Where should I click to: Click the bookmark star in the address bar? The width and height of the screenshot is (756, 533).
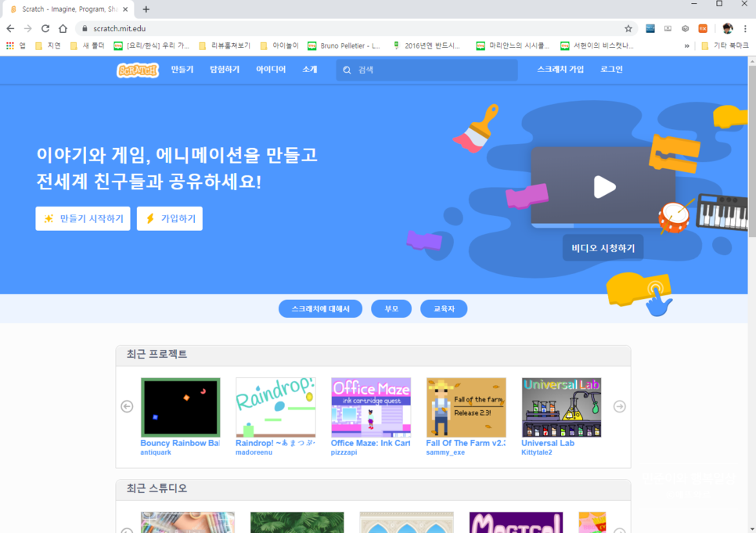628,29
